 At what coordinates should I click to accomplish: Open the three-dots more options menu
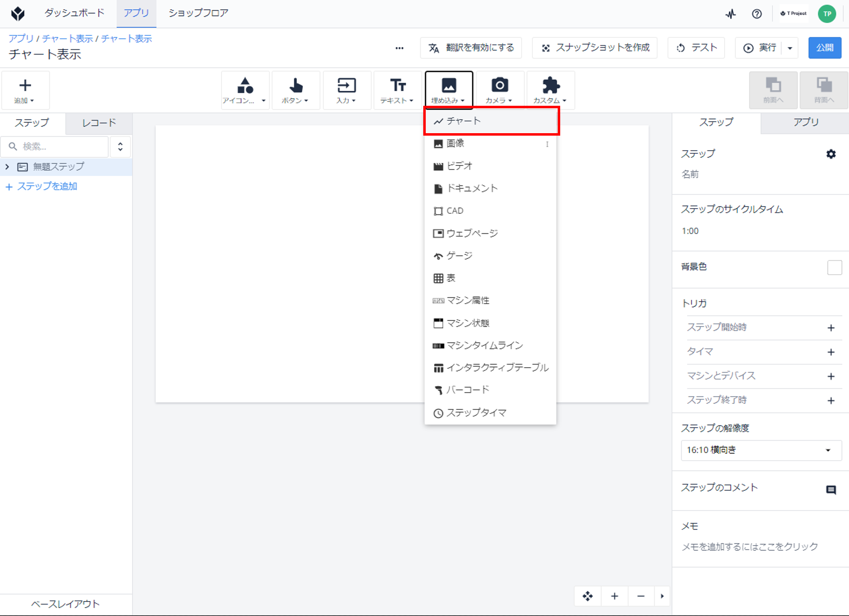click(399, 48)
